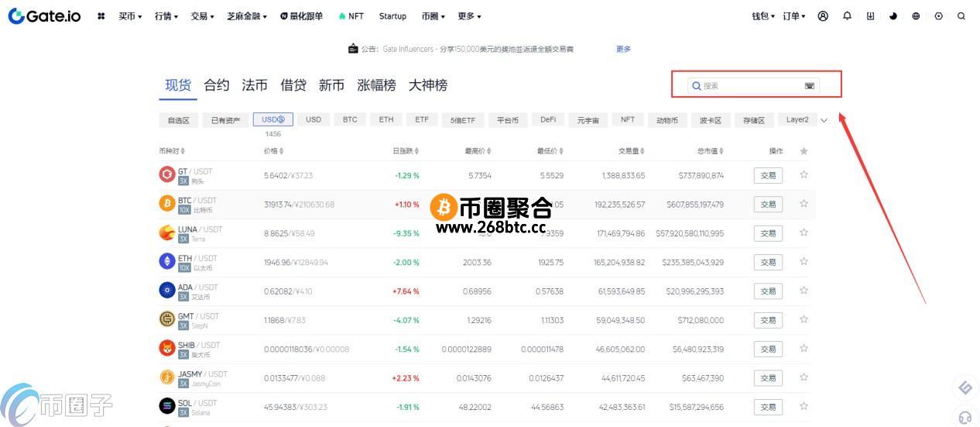The width and height of the screenshot is (980, 427).
Task: Open the 钱包 dropdown
Action: [763, 15]
